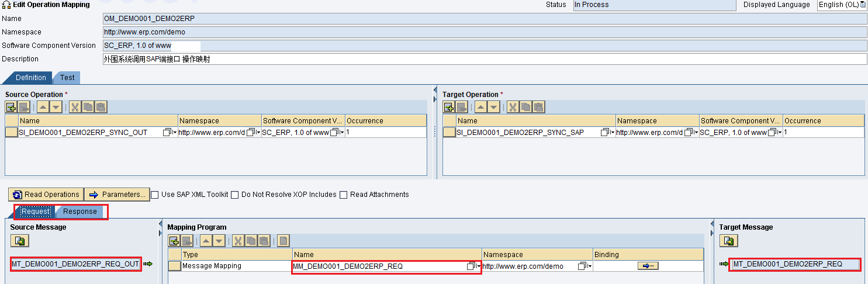
Task: Copy icon in Mapping Program toolbar
Action: pyautogui.click(x=251, y=241)
